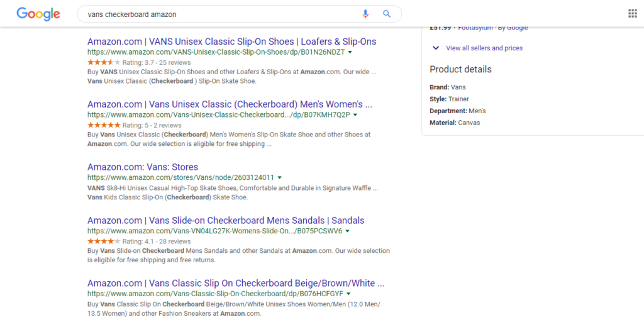
Task: Expand URL options arrow for B076HCFGYF result
Action: 348,294
